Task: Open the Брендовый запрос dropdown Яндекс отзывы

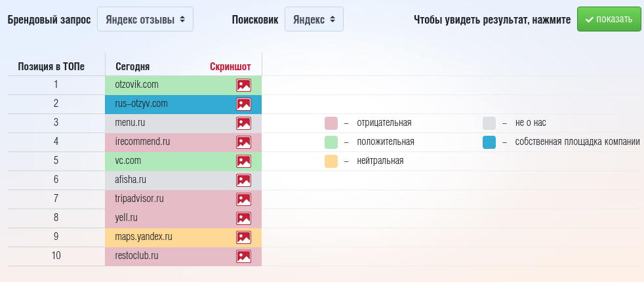Action: pyautogui.click(x=145, y=19)
